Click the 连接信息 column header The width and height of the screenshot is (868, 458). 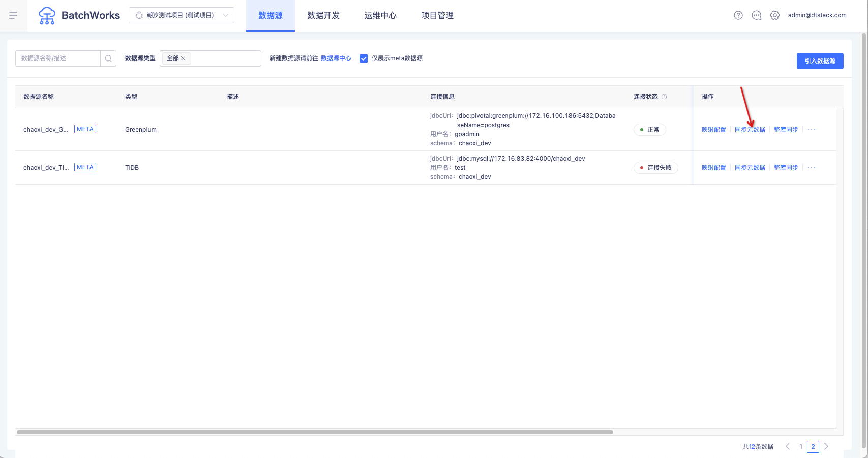[x=442, y=97]
